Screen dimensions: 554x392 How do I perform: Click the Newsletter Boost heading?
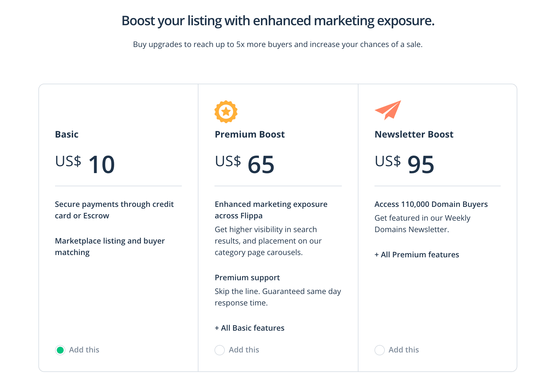tap(414, 134)
